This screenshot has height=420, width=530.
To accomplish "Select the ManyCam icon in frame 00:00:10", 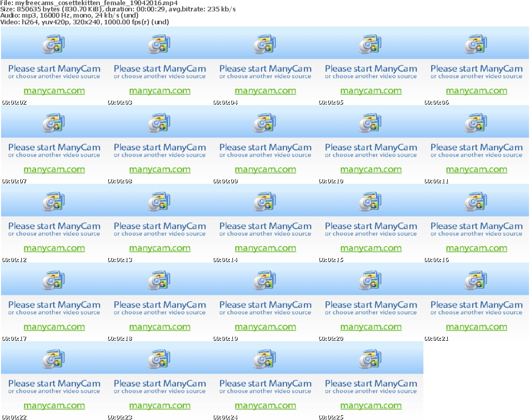I will pyautogui.click(x=370, y=123).
